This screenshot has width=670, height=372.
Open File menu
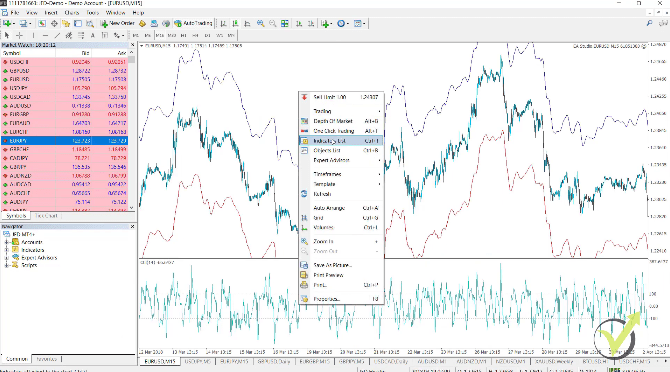(15, 13)
